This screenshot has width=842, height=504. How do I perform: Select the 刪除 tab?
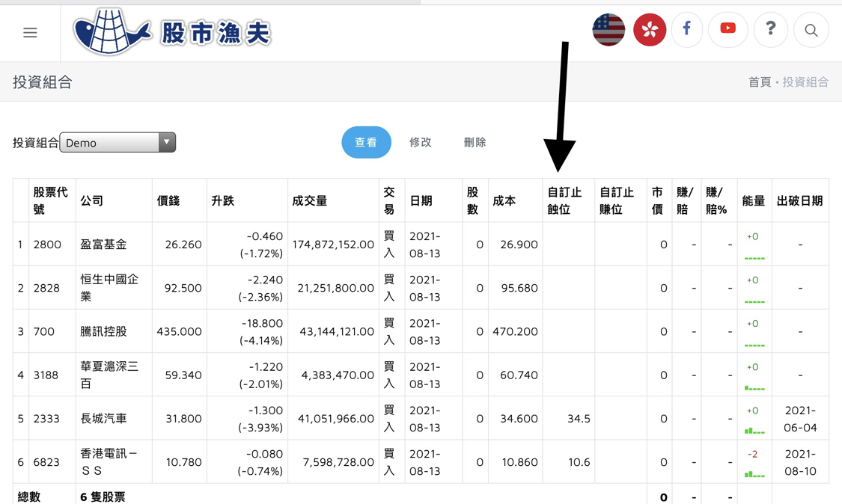coord(475,142)
